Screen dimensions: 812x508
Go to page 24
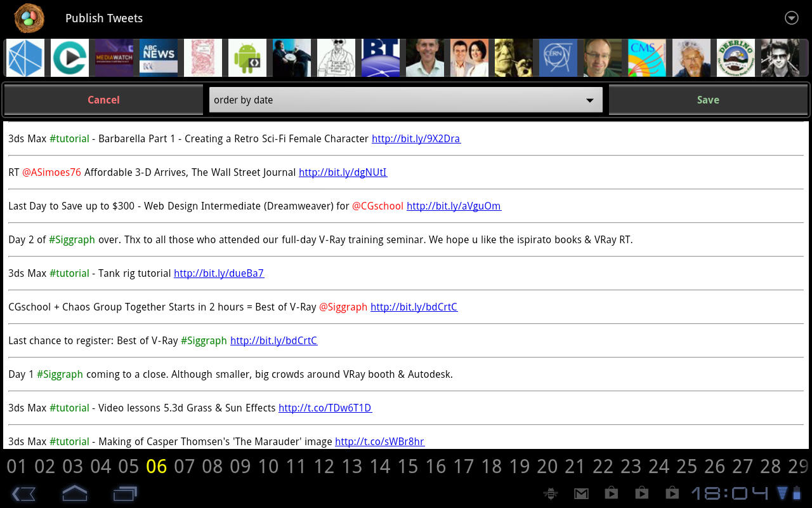[x=658, y=467]
